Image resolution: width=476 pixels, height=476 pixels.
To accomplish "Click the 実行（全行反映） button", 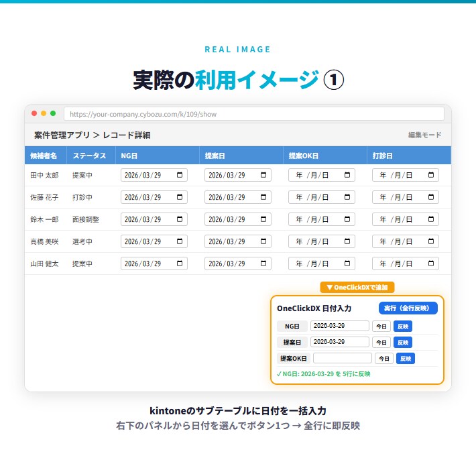I will pyautogui.click(x=408, y=308).
